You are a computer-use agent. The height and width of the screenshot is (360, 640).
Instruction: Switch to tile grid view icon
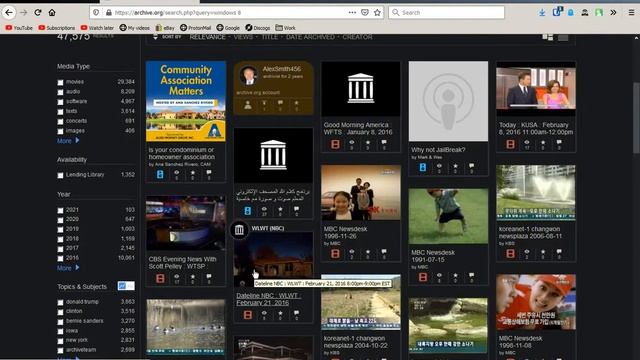tap(548, 37)
